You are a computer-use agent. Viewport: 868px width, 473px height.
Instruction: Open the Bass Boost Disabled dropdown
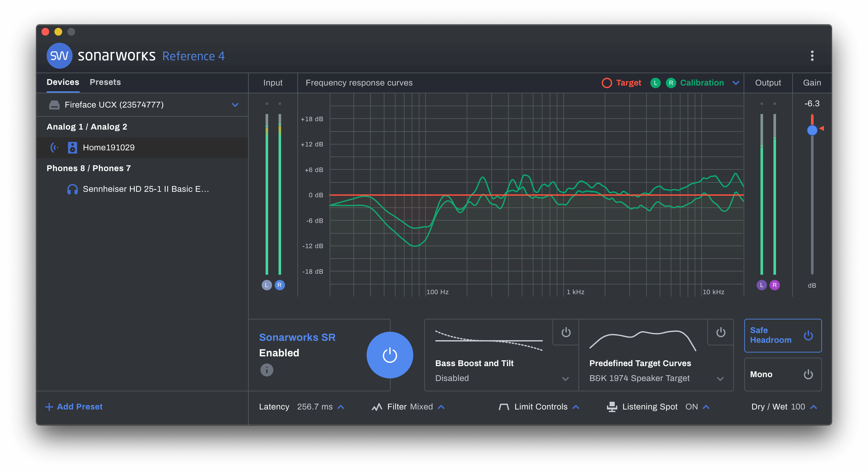(565, 378)
